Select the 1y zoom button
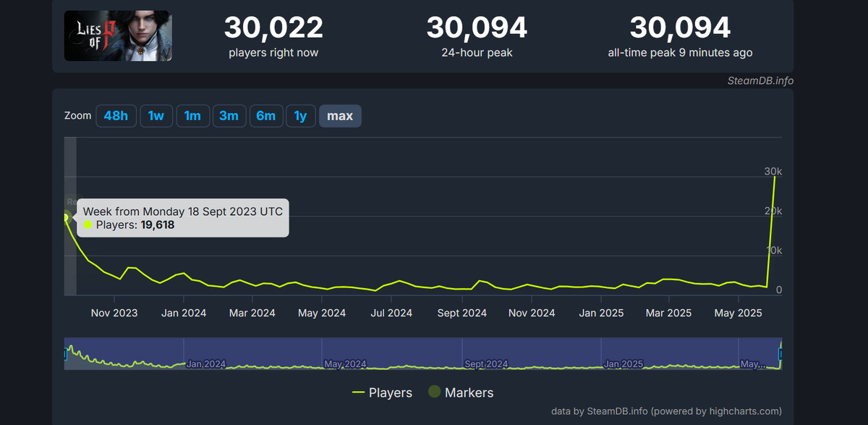This screenshot has height=425, width=868. pyautogui.click(x=301, y=116)
